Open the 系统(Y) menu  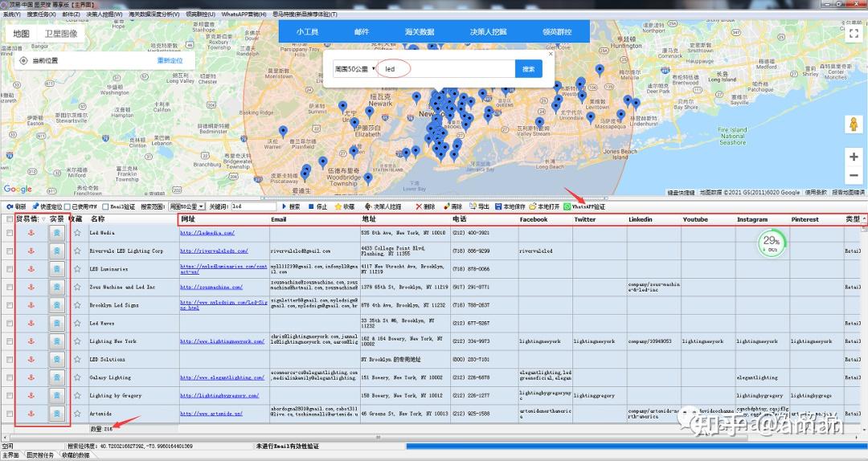[11, 14]
